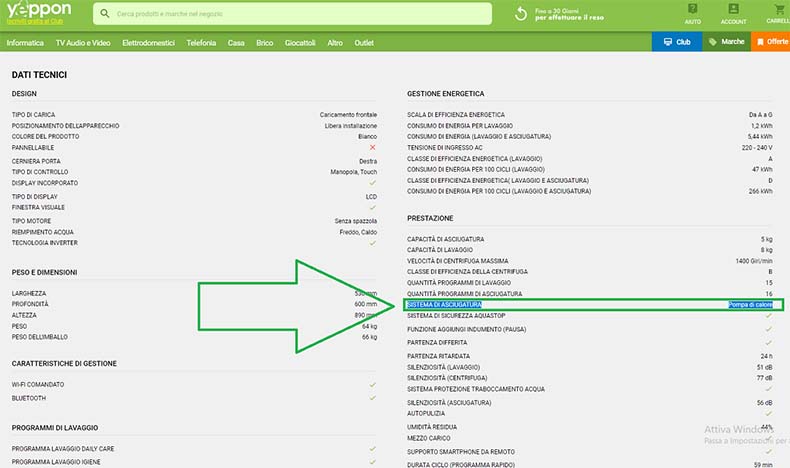This screenshot has height=468, width=790.
Task: Open the Giocattoli menu
Action: point(300,43)
